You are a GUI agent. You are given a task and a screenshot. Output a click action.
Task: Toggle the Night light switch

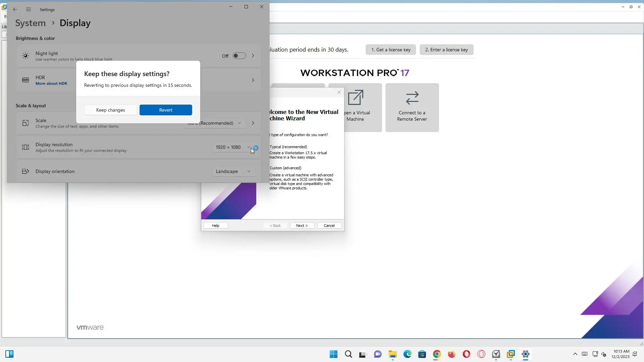click(x=239, y=56)
